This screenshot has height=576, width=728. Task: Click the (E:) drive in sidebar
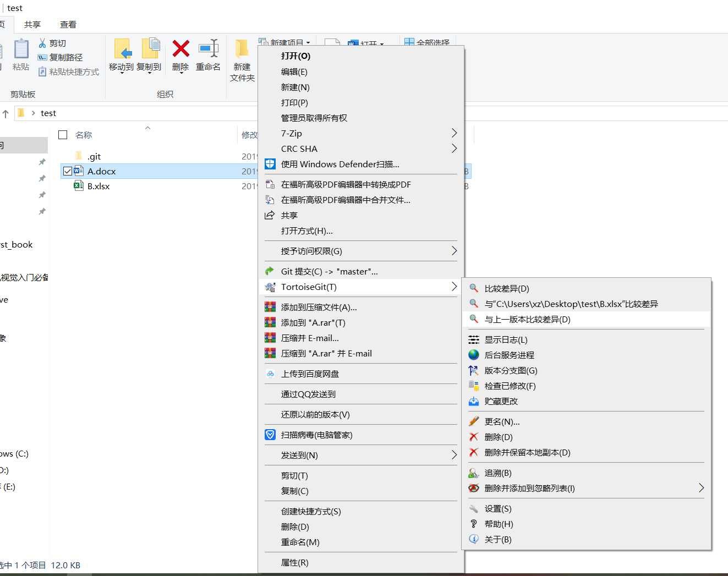pos(8,486)
